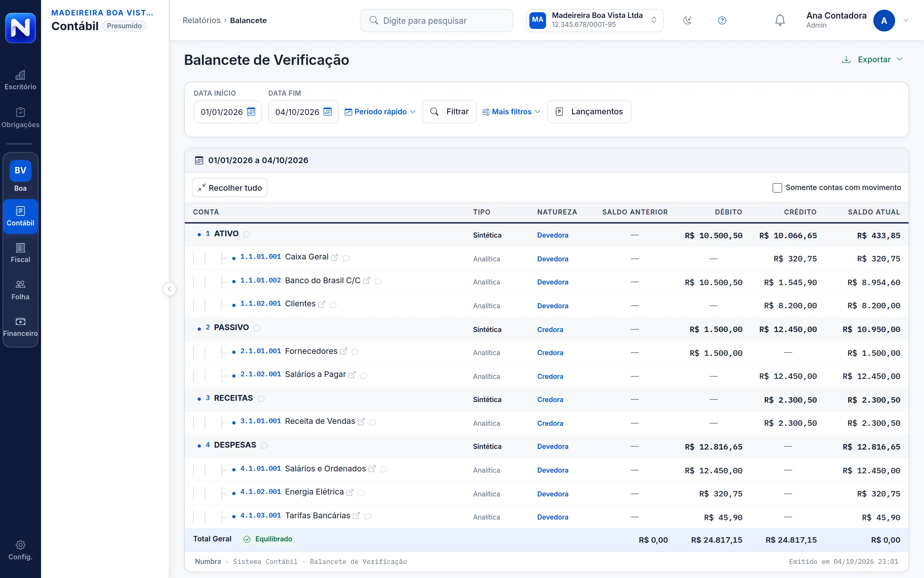This screenshot has width=924, height=578.
Task: Click Clientes crédito value R$ 8.200,00
Action: click(x=790, y=306)
